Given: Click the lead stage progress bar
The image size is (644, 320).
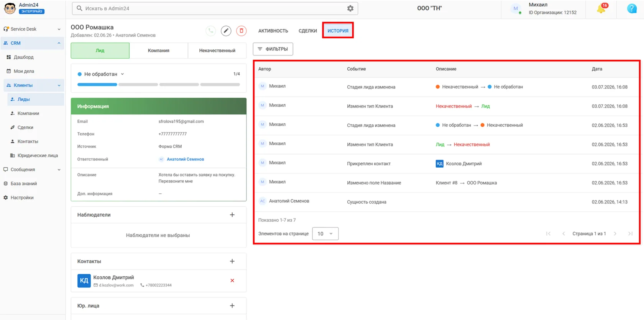Looking at the screenshot, I should pos(159,85).
